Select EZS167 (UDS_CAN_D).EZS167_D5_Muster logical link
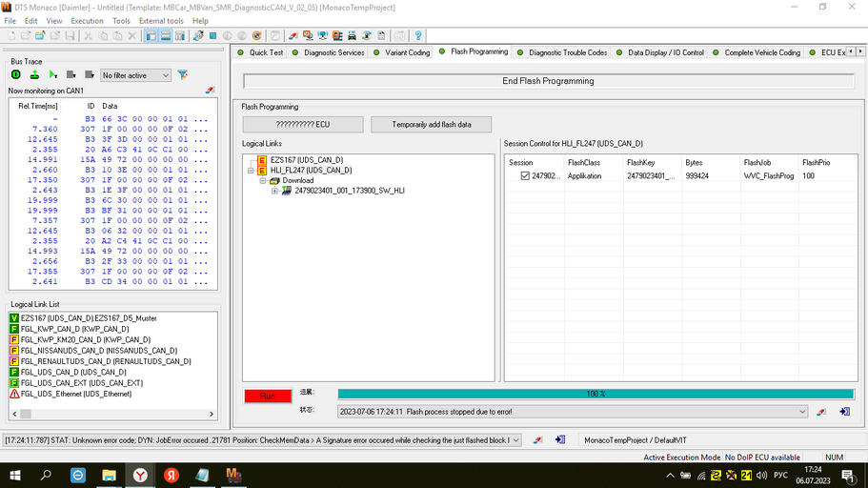 [89, 318]
